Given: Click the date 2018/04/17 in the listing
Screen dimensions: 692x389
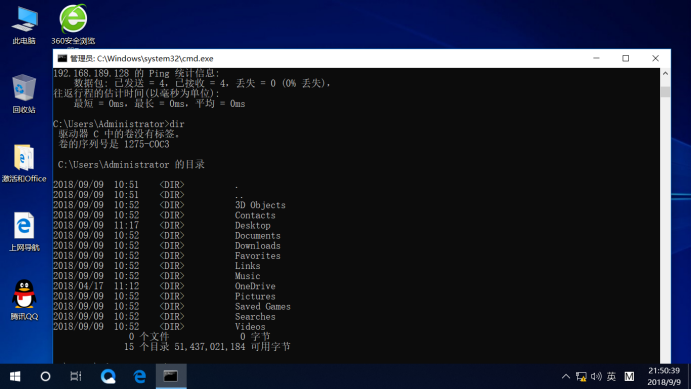Looking at the screenshot, I should click(78, 286).
